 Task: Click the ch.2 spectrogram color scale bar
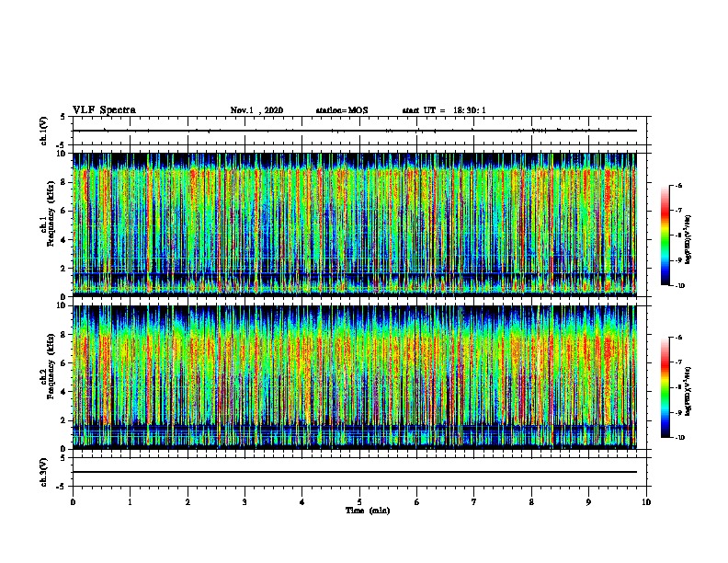point(665,387)
